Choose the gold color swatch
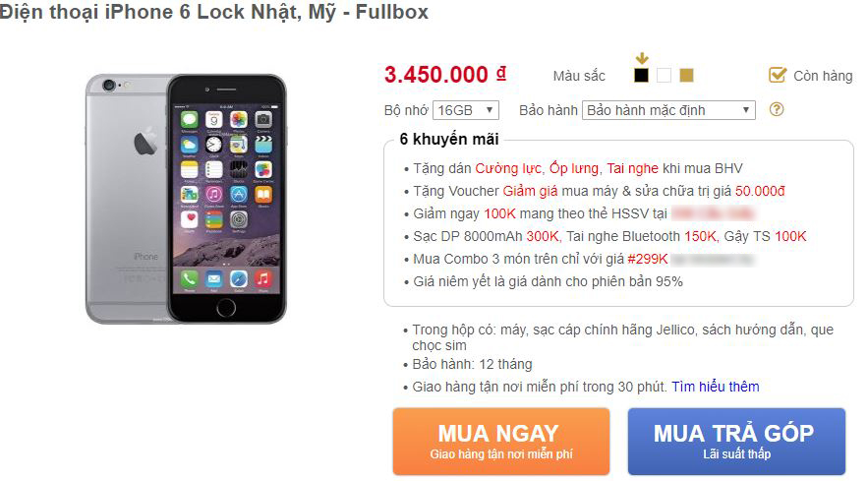 click(686, 76)
